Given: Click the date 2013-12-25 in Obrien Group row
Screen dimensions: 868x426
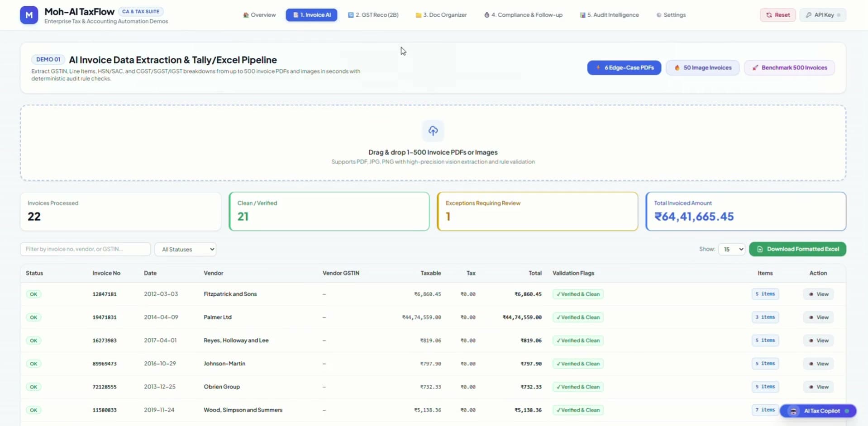Looking at the screenshot, I should pyautogui.click(x=160, y=387).
